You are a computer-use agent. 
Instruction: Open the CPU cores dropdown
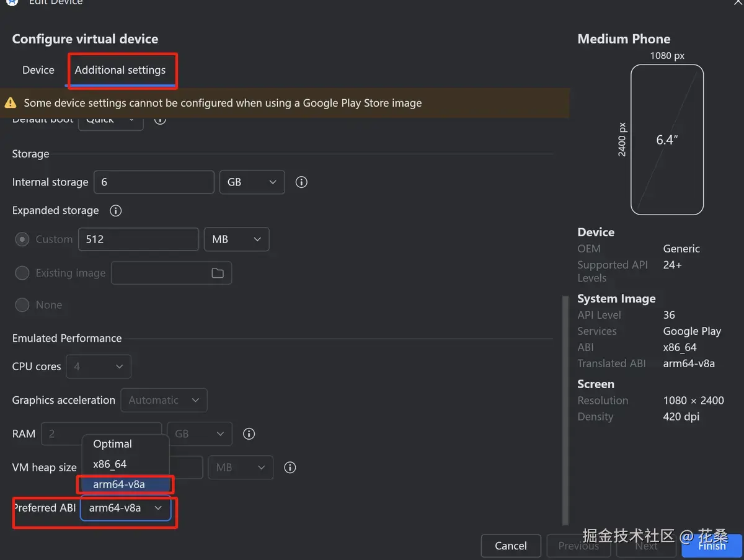coord(98,367)
